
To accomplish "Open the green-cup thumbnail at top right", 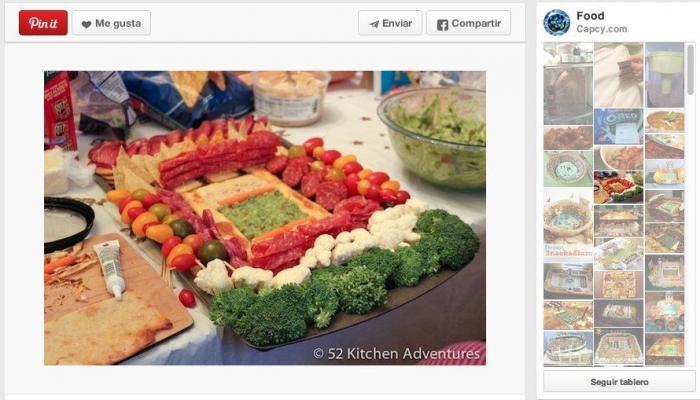I will pos(665,75).
